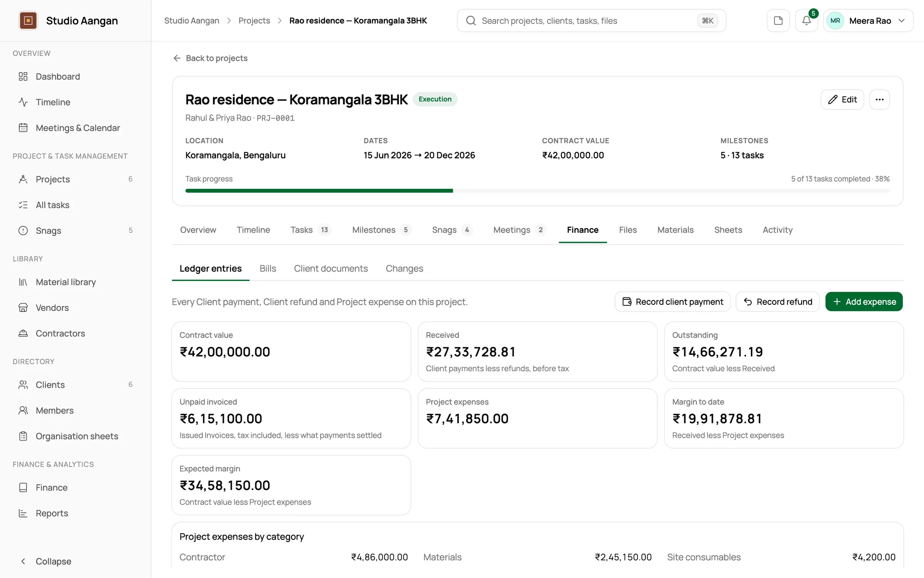
Task: Open the Members page
Action: 75,410
